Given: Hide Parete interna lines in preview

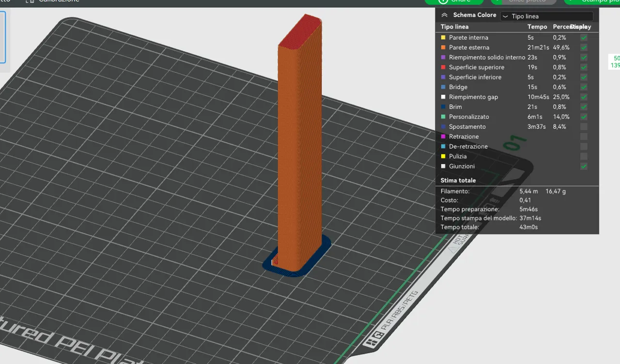Looking at the screenshot, I should [584, 38].
